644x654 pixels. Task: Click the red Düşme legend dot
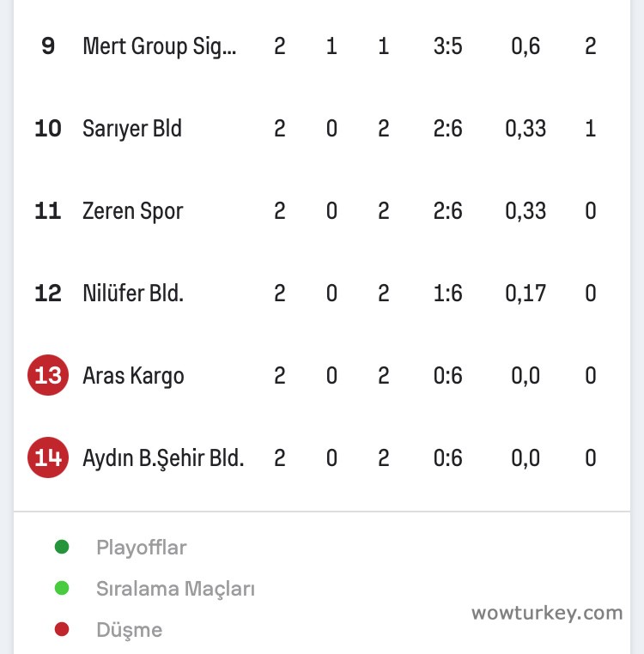[x=62, y=629]
